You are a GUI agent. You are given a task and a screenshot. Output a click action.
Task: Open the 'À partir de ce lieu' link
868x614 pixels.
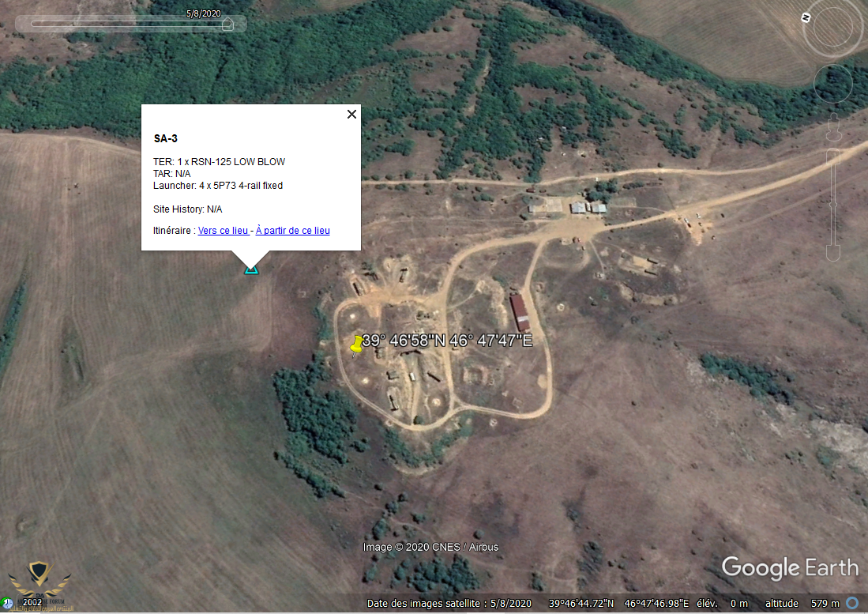[x=292, y=231]
